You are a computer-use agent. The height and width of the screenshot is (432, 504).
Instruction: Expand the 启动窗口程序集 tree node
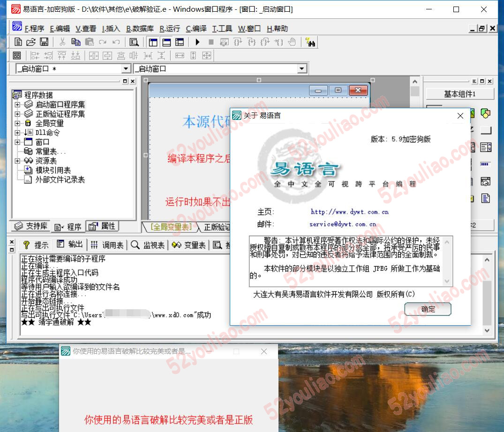[x=17, y=104]
